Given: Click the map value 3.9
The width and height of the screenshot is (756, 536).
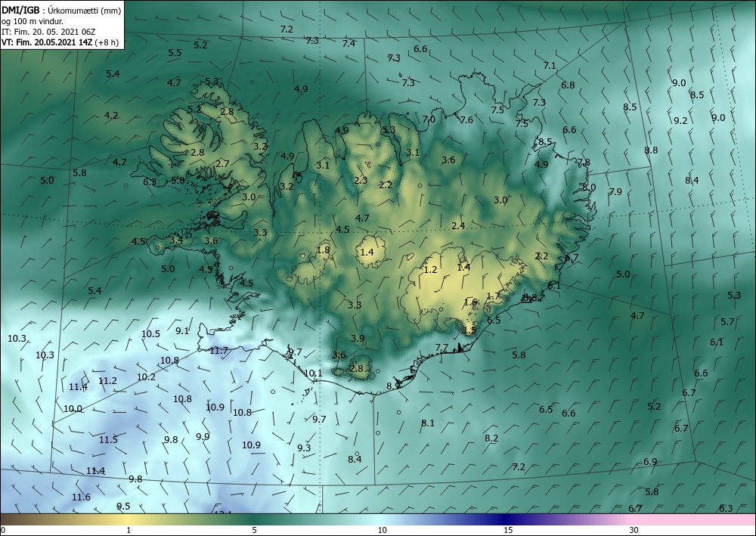Looking at the screenshot, I should point(358,339).
